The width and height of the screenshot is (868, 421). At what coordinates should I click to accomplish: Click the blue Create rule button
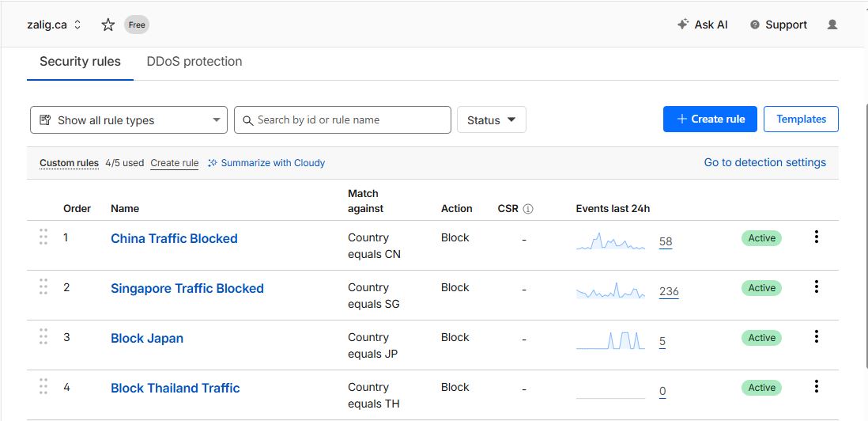pyautogui.click(x=710, y=119)
